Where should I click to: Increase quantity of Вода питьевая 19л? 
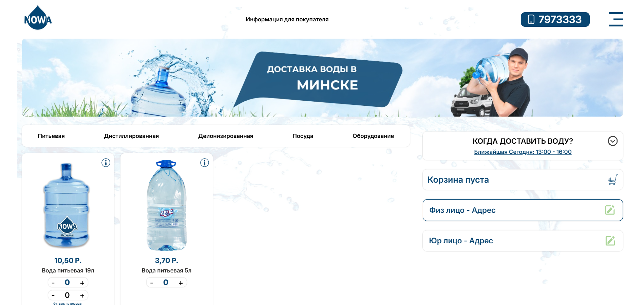82,283
